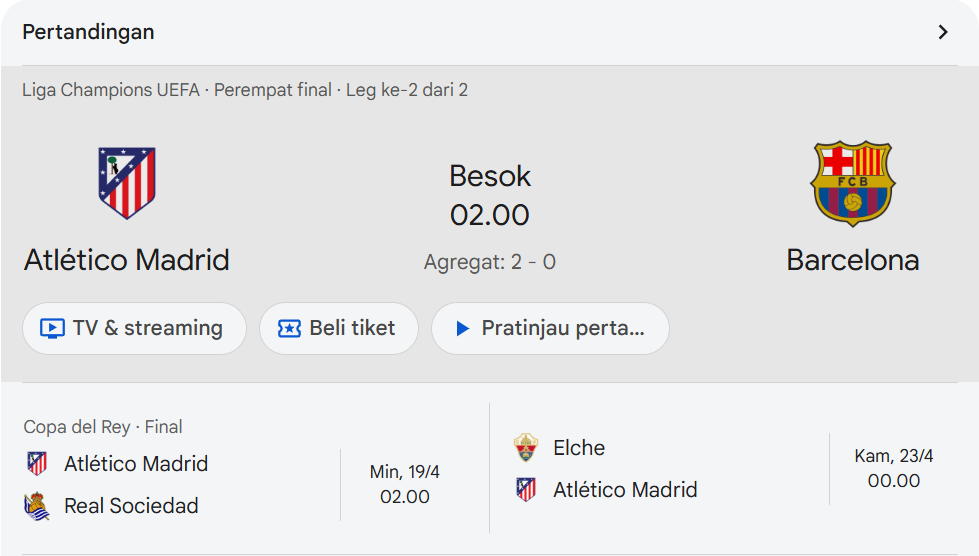Click the Real Sociedad crest icon
979x556 pixels.
click(37, 506)
